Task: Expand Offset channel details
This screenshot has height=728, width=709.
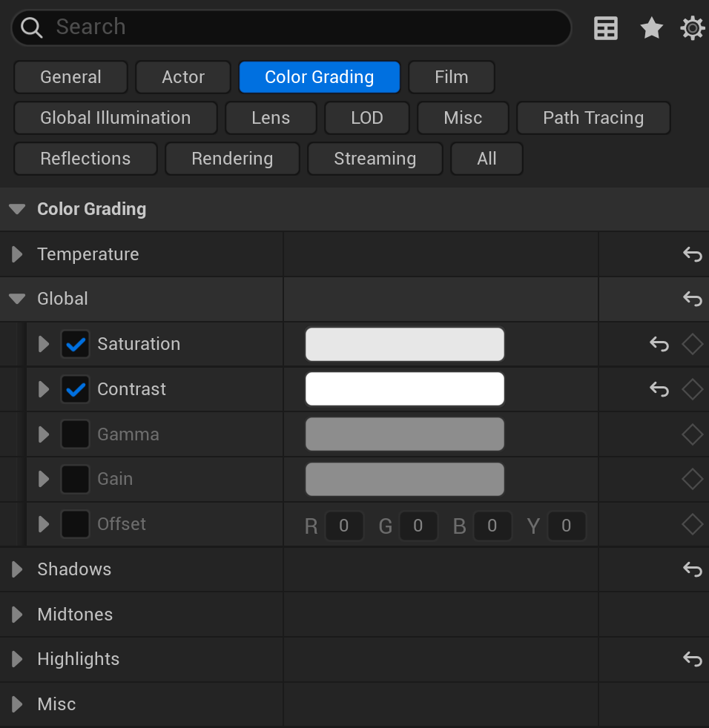Action: (x=44, y=524)
